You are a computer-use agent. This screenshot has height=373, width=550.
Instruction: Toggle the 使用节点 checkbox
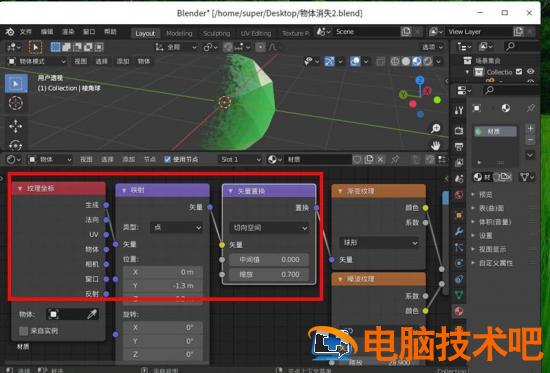click(167, 159)
